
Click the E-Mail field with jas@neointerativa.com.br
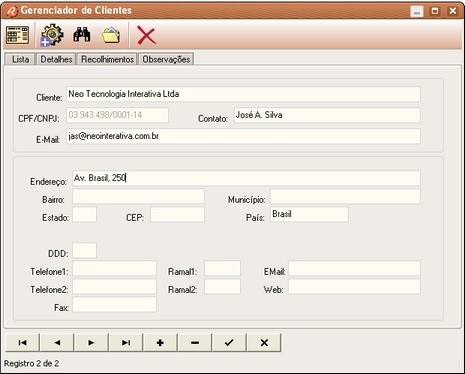point(243,136)
